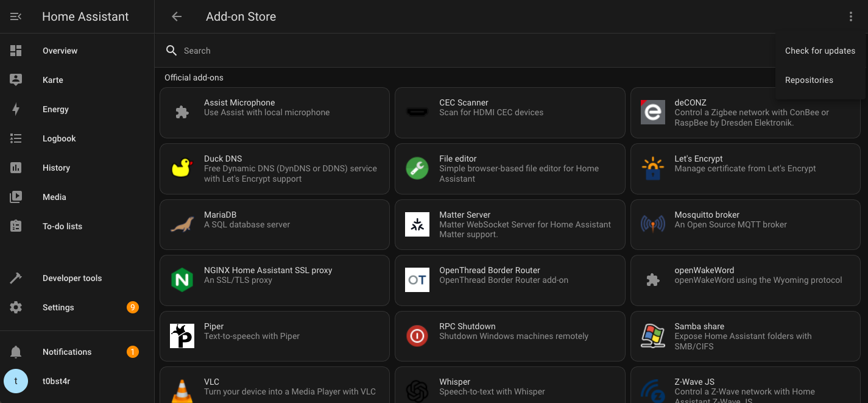
Task: Click the Matter Server logo icon
Action: point(417,224)
